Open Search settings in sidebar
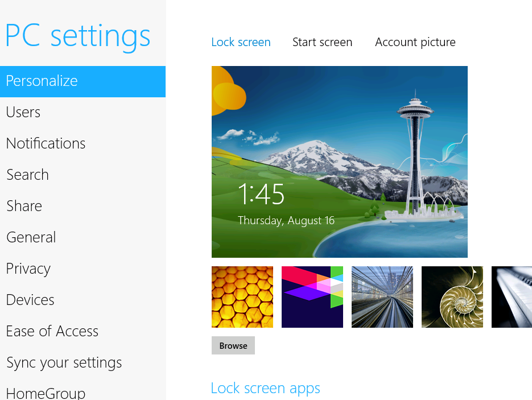The image size is (532, 400). tap(27, 175)
